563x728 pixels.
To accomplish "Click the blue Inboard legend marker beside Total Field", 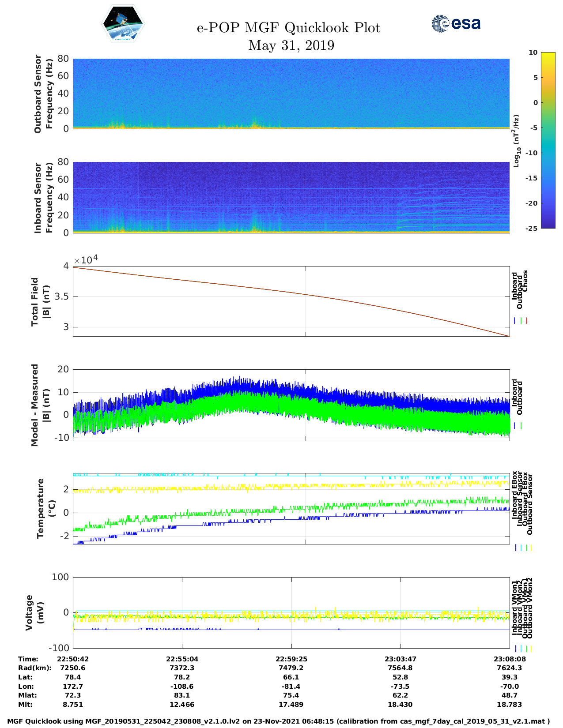I will [515, 321].
